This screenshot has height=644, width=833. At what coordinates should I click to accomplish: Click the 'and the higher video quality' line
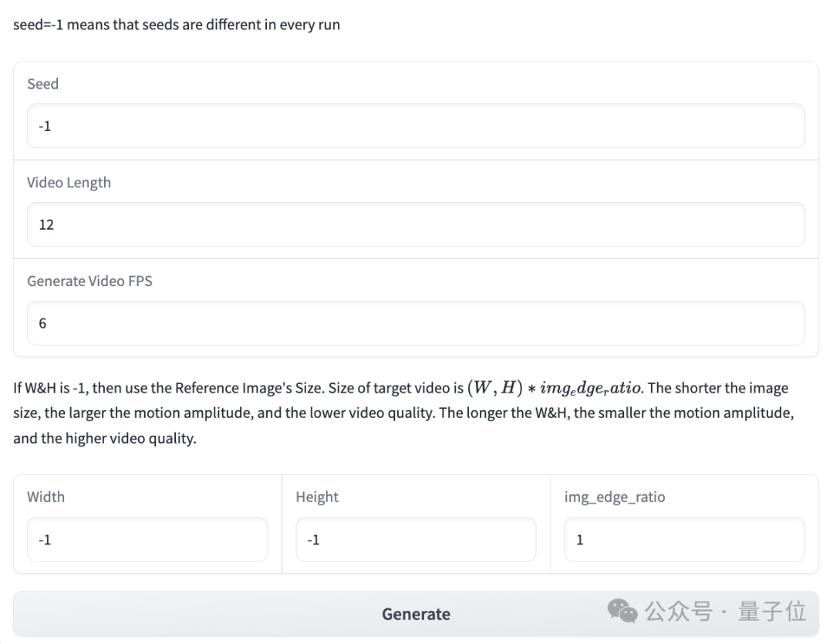105,438
